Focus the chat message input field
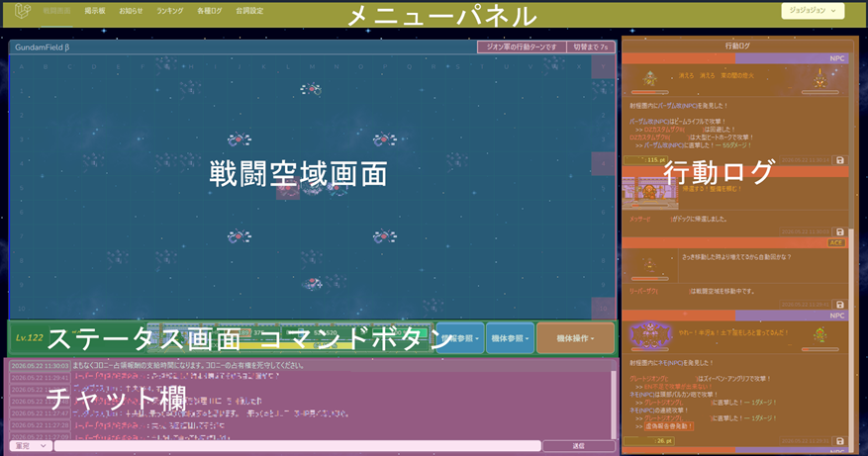 coord(297,445)
